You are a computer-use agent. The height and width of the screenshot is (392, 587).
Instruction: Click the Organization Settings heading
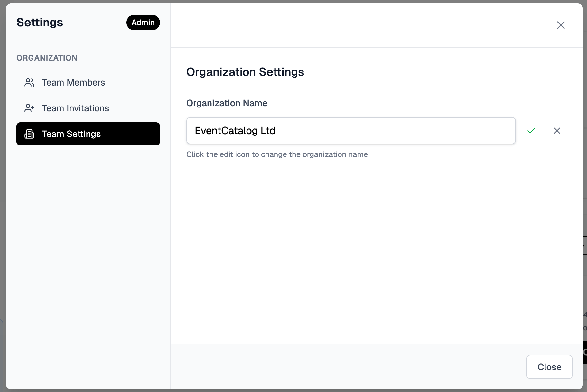tap(245, 72)
